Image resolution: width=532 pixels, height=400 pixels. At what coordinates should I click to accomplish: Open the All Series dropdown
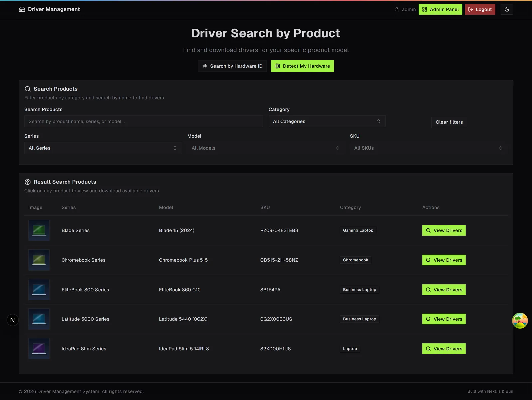pos(103,148)
